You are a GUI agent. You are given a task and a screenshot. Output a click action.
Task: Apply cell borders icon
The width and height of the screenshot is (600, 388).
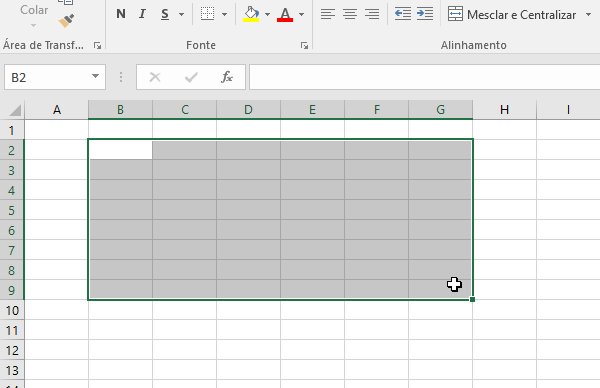coord(207,14)
